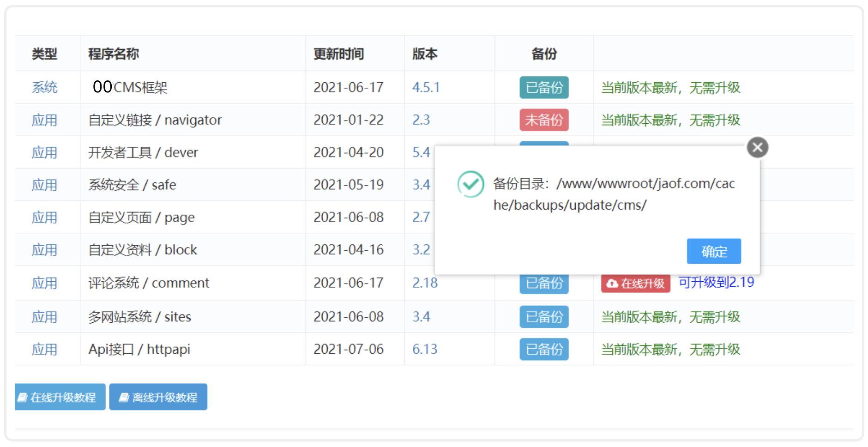Click 应用 type link for sites row
The image size is (868, 447).
[44, 317]
